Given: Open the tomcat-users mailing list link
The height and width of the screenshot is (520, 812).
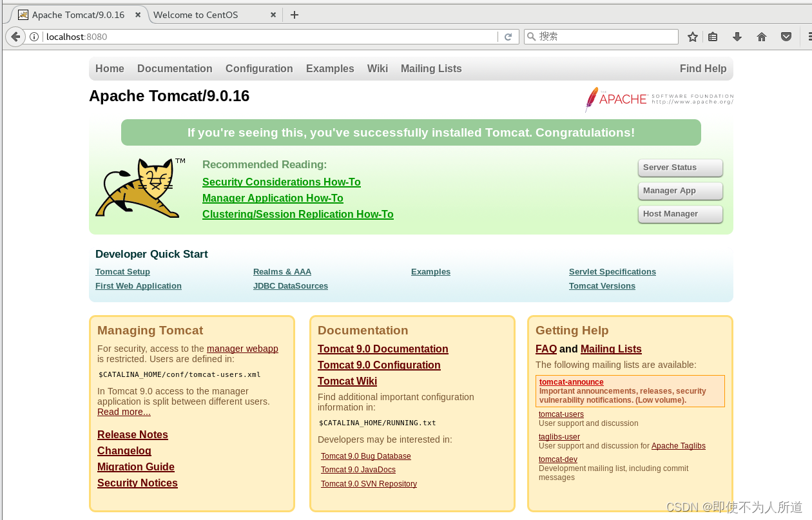Looking at the screenshot, I should coord(561,414).
